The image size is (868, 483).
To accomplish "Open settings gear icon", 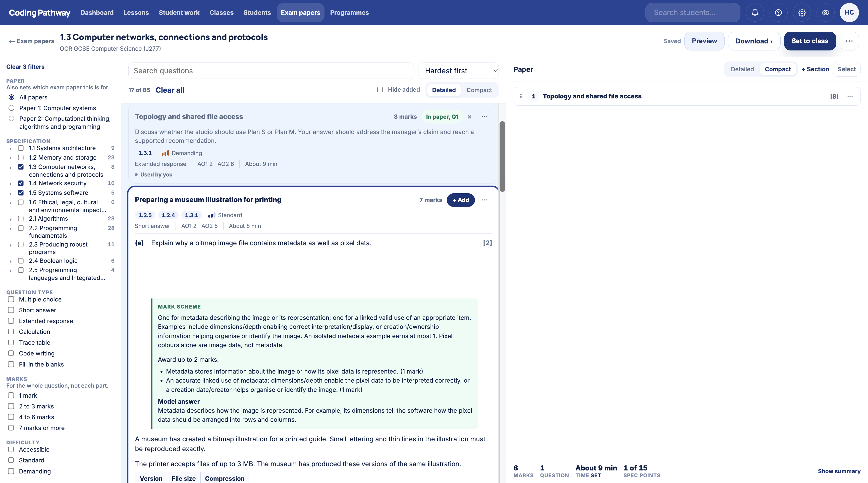I will pos(802,13).
